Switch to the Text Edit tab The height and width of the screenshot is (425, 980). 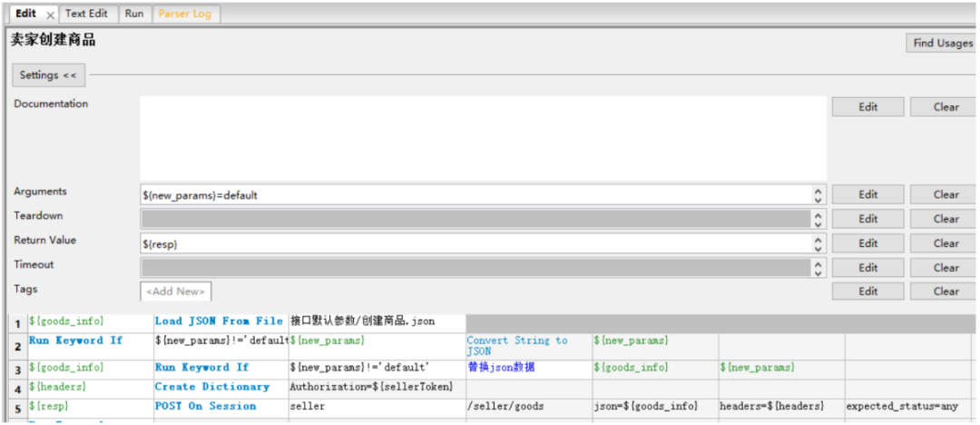(86, 14)
